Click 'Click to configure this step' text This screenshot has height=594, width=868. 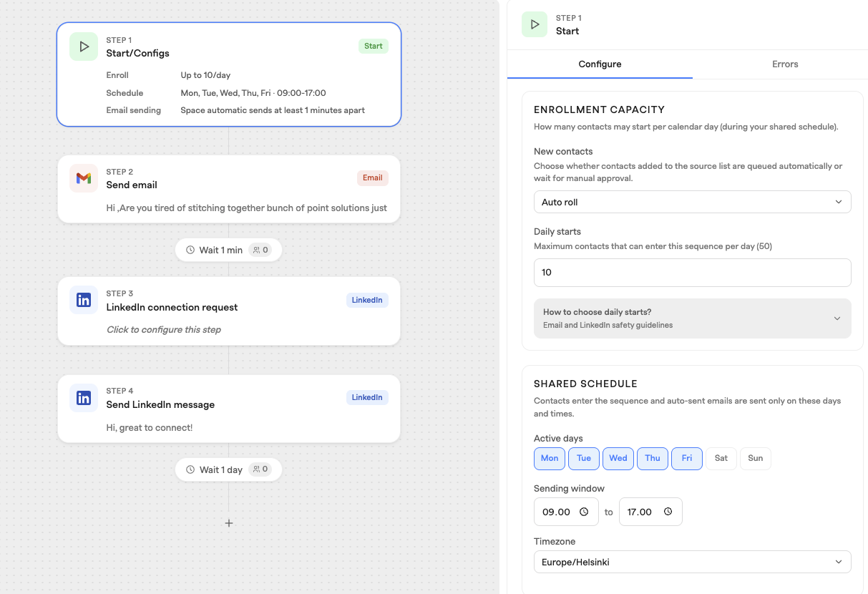coord(164,330)
